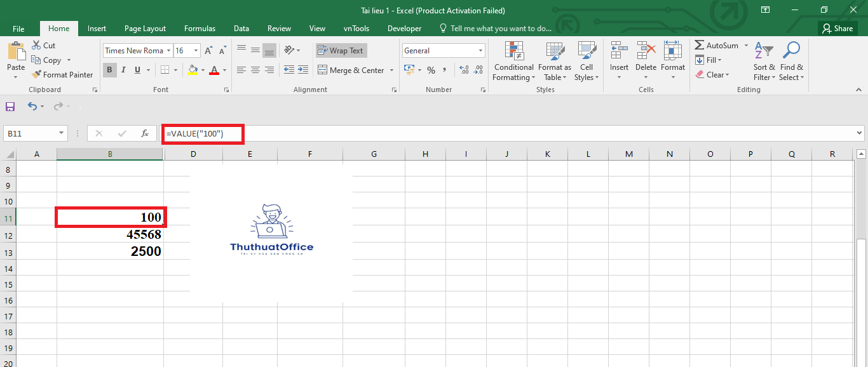Click the Sort & Filter icon
Image resolution: width=868 pixels, height=367 pixels.
(764, 51)
